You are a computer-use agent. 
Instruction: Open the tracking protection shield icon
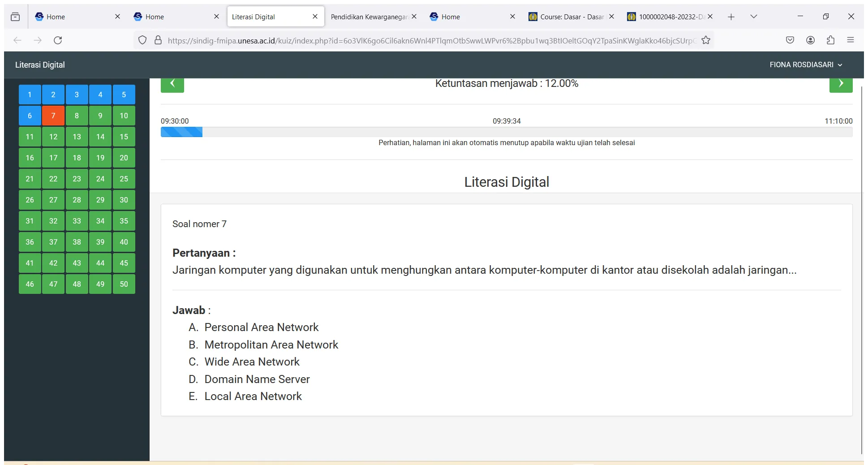[x=142, y=40]
